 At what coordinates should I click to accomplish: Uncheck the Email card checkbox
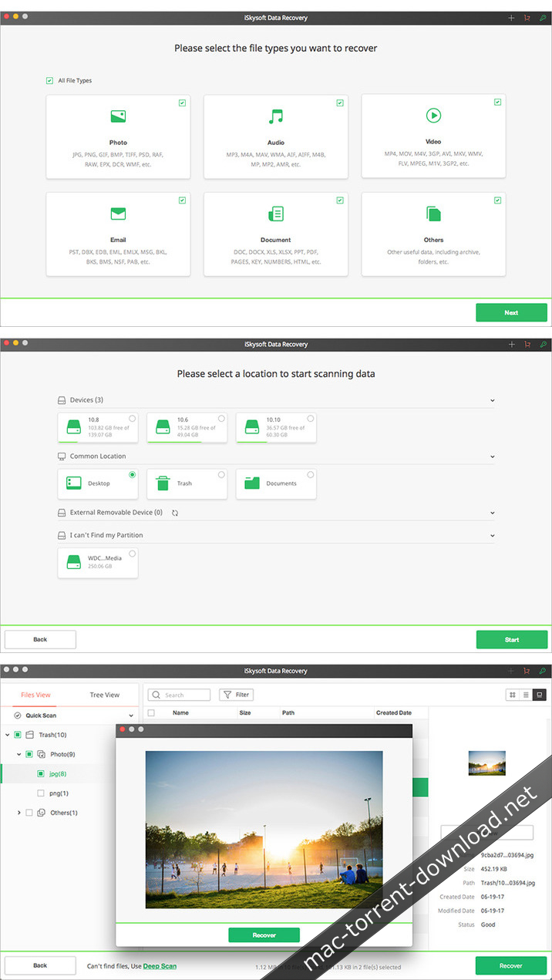(x=182, y=200)
